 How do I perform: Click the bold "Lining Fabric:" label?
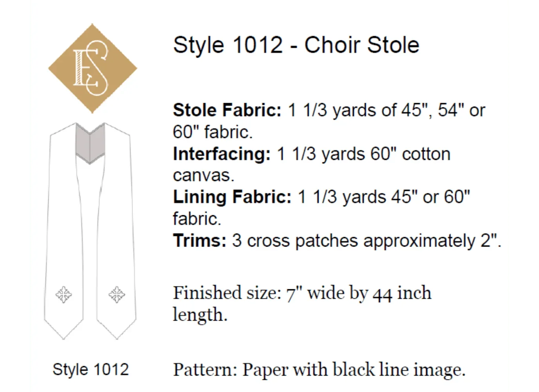coord(232,197)
